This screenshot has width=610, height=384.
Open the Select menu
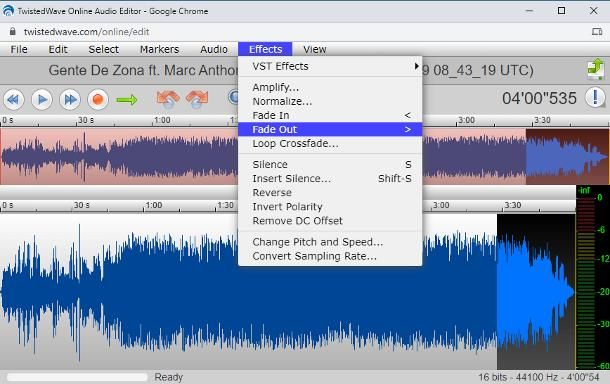pyautogui.click(x=103, y=49)
